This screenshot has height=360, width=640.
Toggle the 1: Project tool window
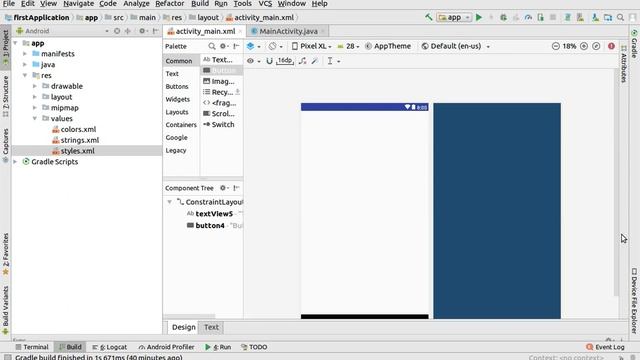pyautogui.click(x=5, y=47)
